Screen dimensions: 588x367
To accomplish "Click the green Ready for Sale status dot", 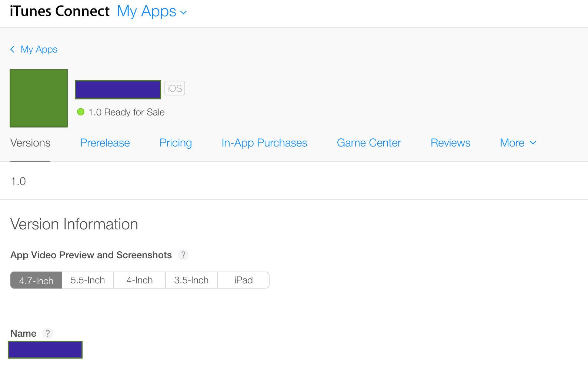I will tap(81, 112).
